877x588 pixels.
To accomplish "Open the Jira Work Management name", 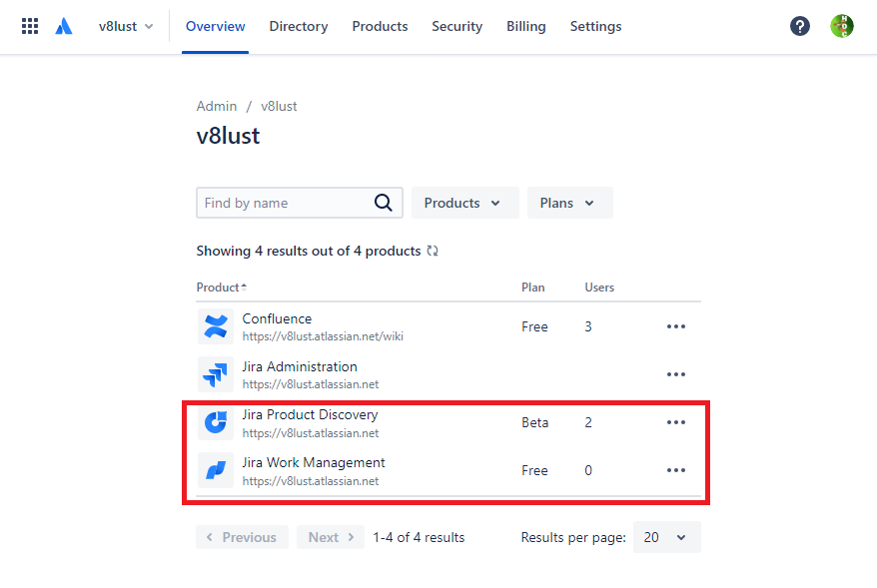I will [x=314, y=463].
